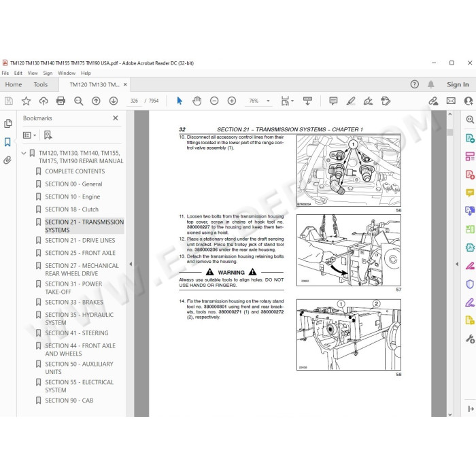476x476 pixels.
Task: Open the Window menu
Action: tap(67, 73)
